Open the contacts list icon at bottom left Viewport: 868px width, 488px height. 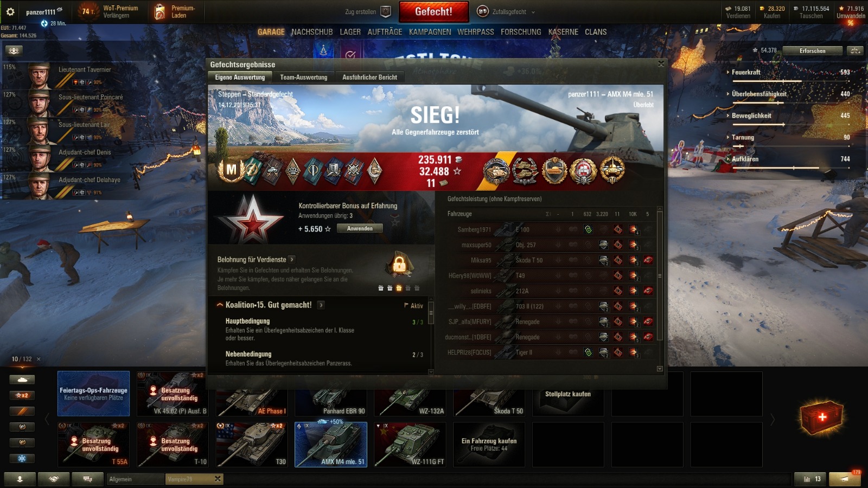click(x=20, y=479)
